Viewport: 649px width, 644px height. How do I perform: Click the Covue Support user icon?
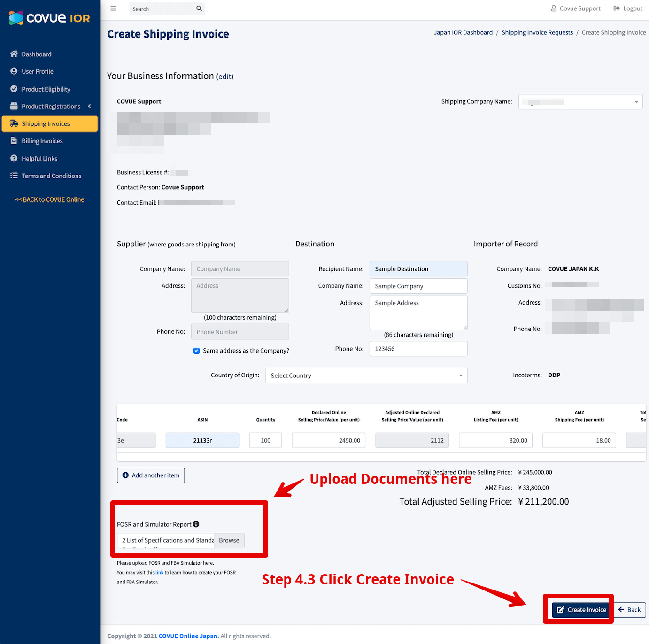point(554,8)
